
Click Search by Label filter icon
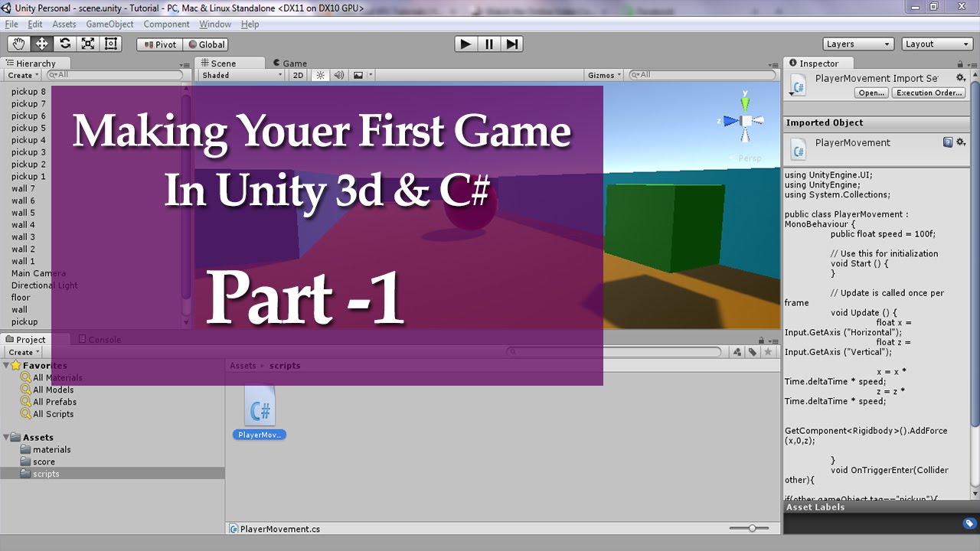click(753, 352)
